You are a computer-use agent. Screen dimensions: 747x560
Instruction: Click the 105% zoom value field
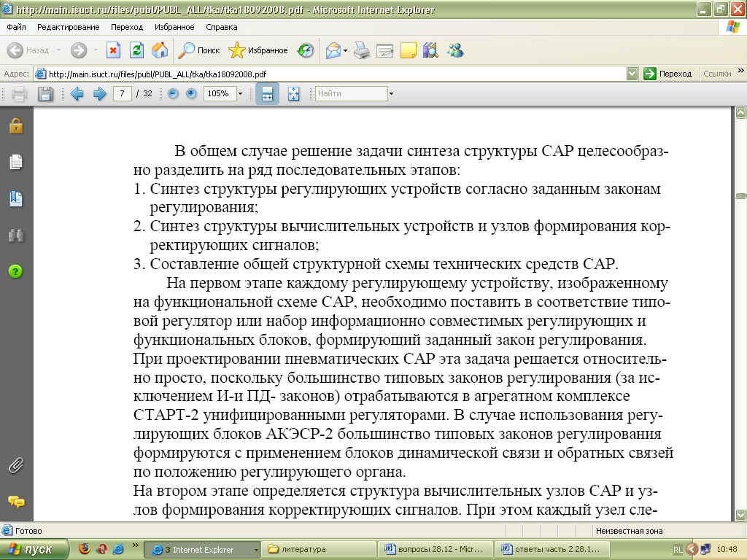[x=220, y=93]
